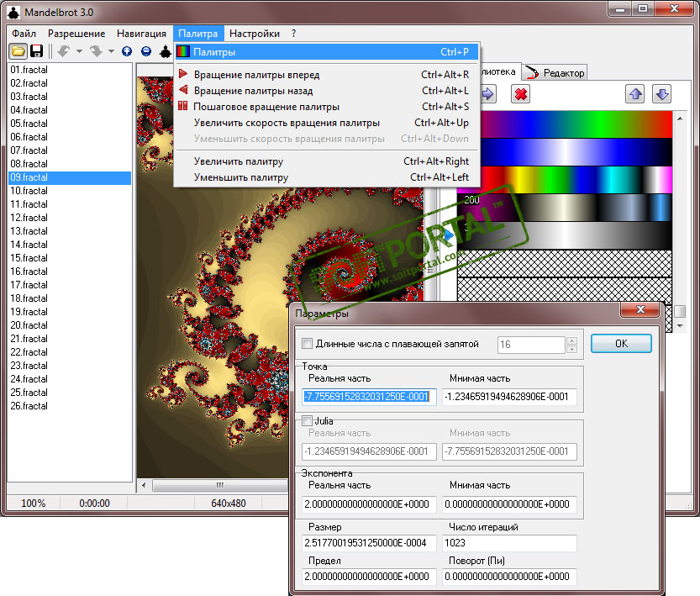
Task: Switch to the Редактор tab
Action: point(554,72)
